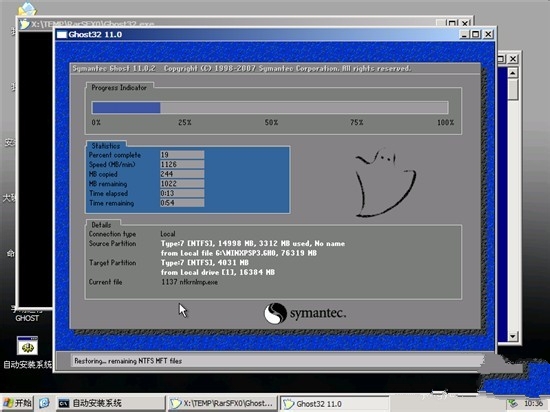This screenshot has height=412, width=550.
Task: Click the Symantec Ghost 11.0.2 copyright header
Action: tap(242, 68)
